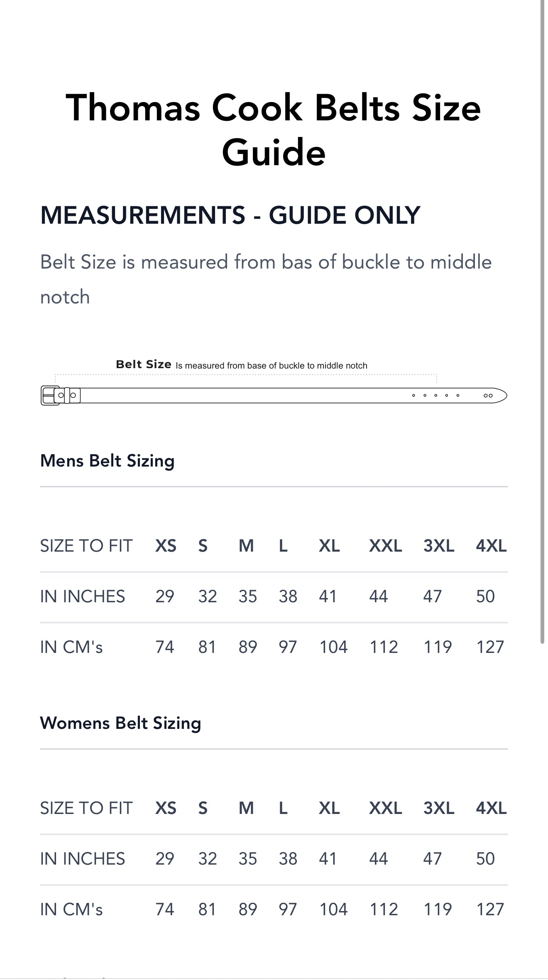Click 'SIZE TO FIT' label in Womens table
This screenshot has height=980, width=548.
[86, 808]
